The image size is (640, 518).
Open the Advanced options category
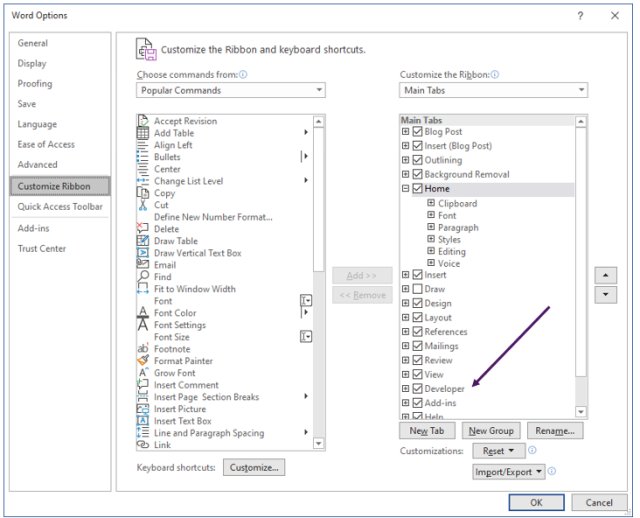click(x=38, y=165)
